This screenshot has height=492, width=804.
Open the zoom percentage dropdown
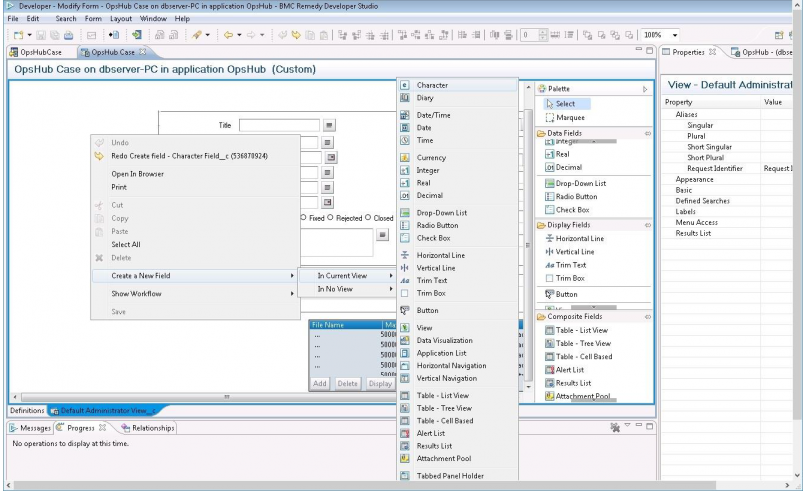click(x=675, y=35)
